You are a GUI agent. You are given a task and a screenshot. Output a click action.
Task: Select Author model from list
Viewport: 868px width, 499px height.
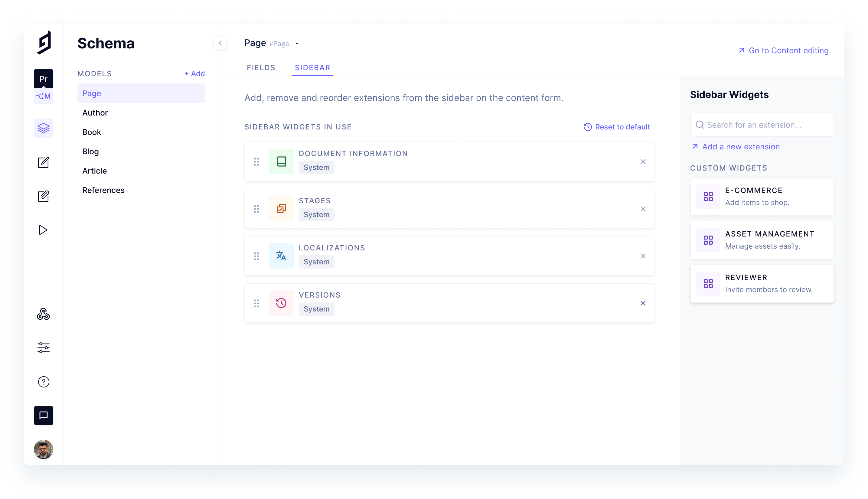[x=95, y=113]
